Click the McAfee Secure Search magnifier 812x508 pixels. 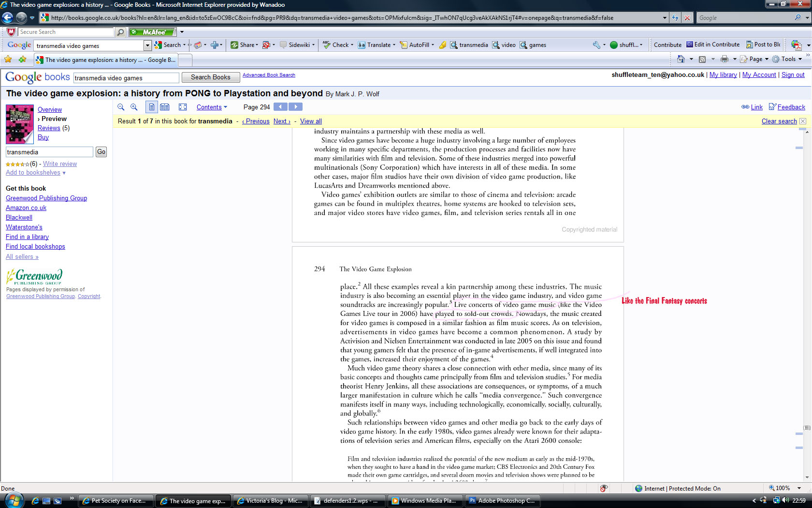point(121,32)
